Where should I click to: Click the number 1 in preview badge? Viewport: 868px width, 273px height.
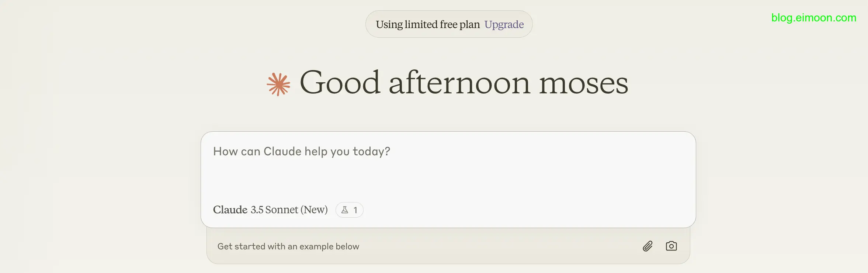tap(355, 210)
